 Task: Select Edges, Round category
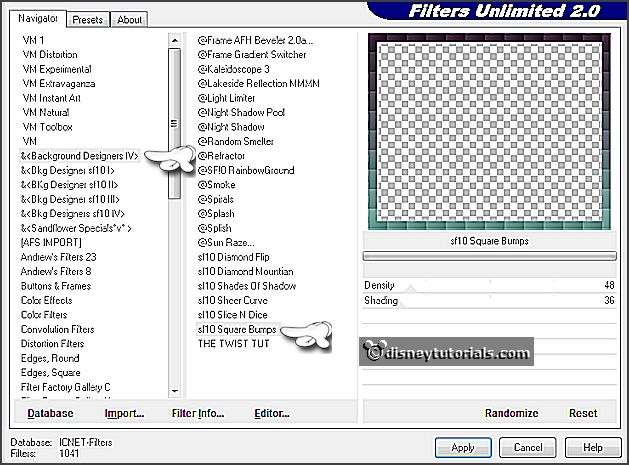coord(50,358)
